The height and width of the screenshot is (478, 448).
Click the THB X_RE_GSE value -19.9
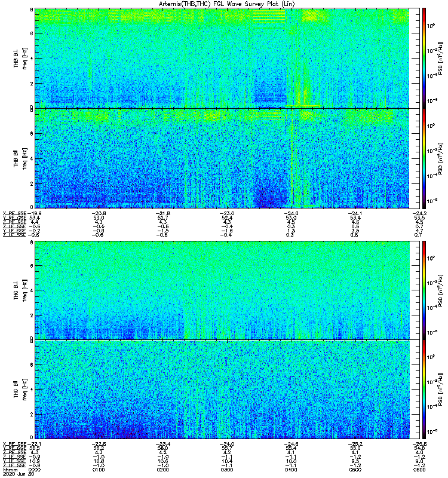tap(35, 213)
